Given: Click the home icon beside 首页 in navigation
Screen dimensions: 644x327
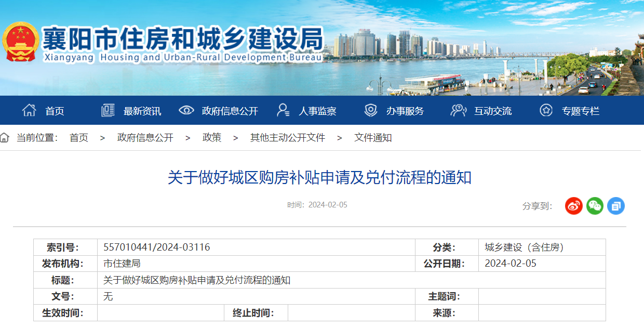Looking at the screenshot, I should pos(29,110).
